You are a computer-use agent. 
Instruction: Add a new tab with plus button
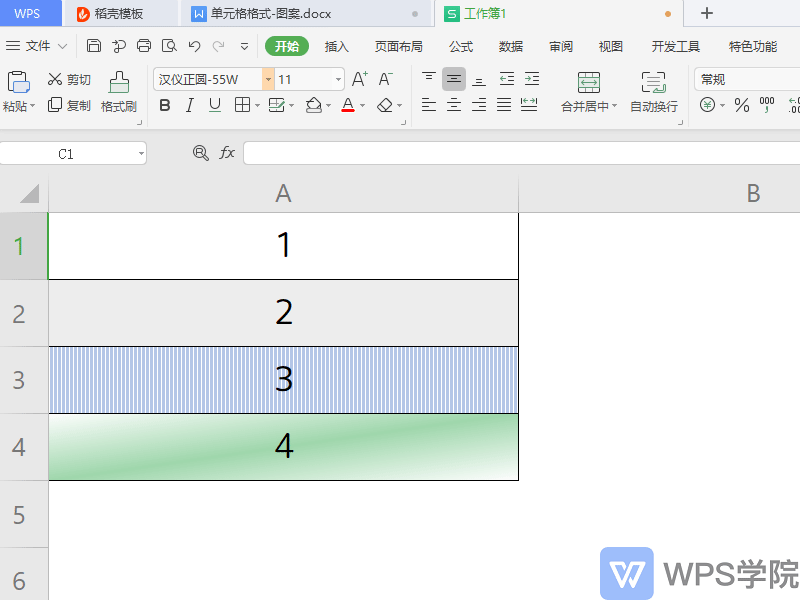[707, 13]
